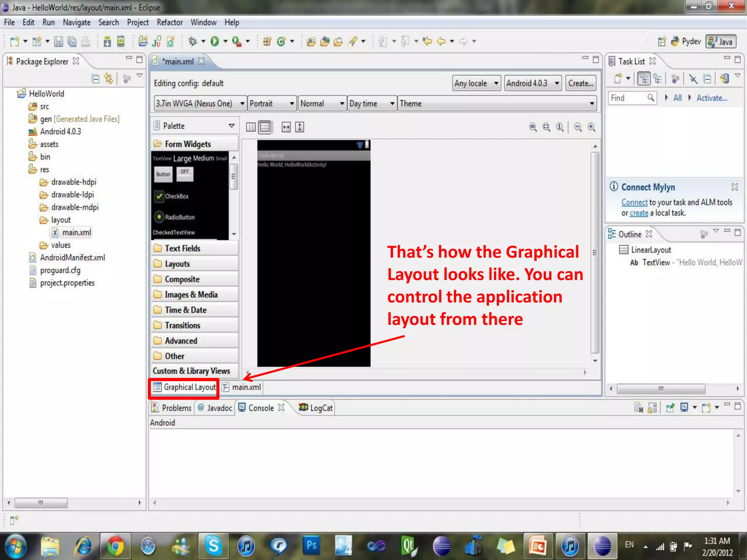Click the emulate real size magnifier icon

(533, 127)
